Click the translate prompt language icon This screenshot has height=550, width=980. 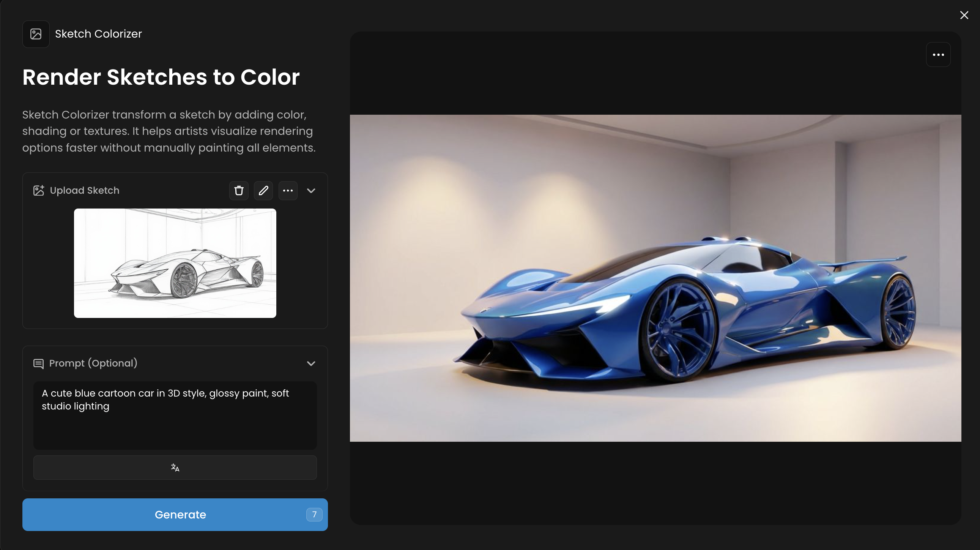[175, 468]
